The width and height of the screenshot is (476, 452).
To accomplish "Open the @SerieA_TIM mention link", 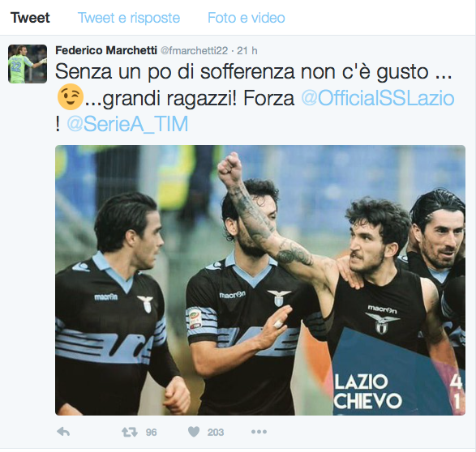I will tap(127, 124).
